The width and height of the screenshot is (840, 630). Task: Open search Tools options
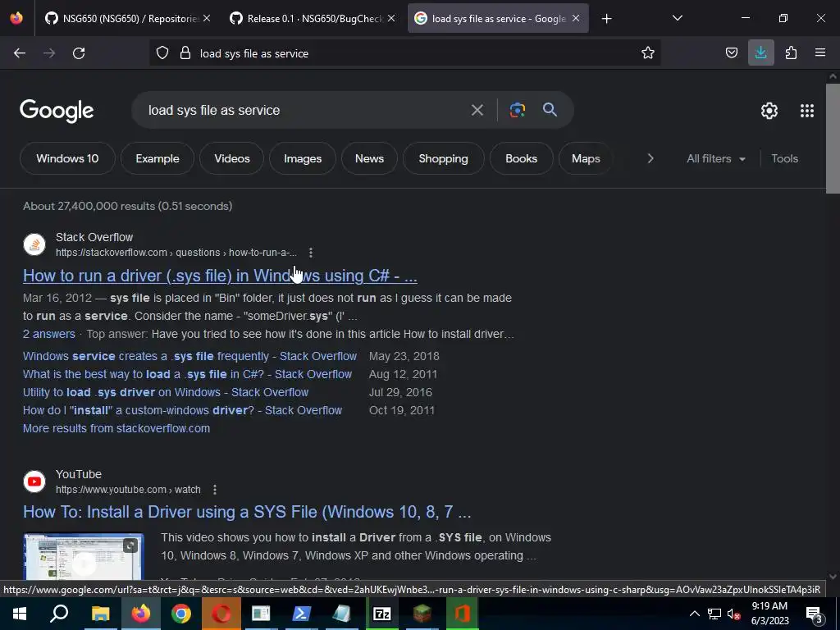pyautogui.click(x=784, y=158)
